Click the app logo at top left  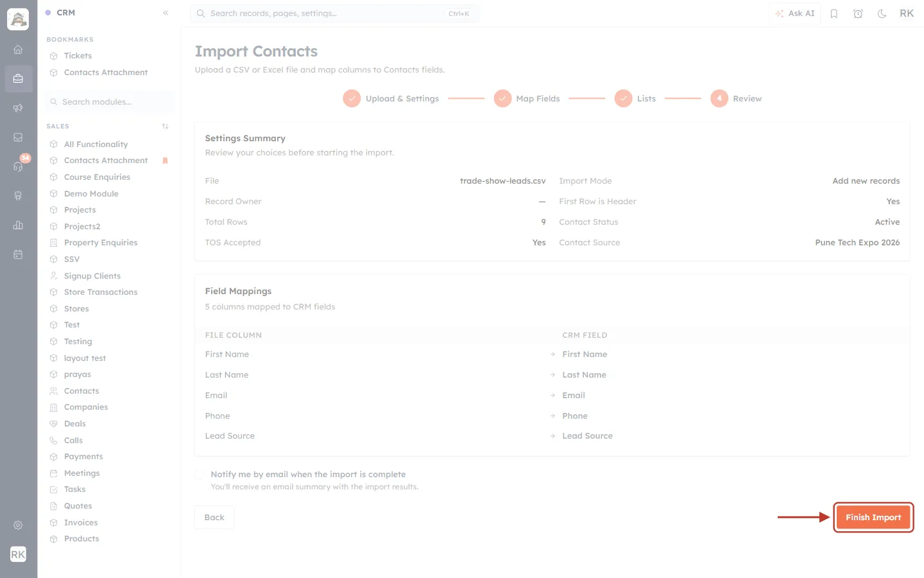18,19
